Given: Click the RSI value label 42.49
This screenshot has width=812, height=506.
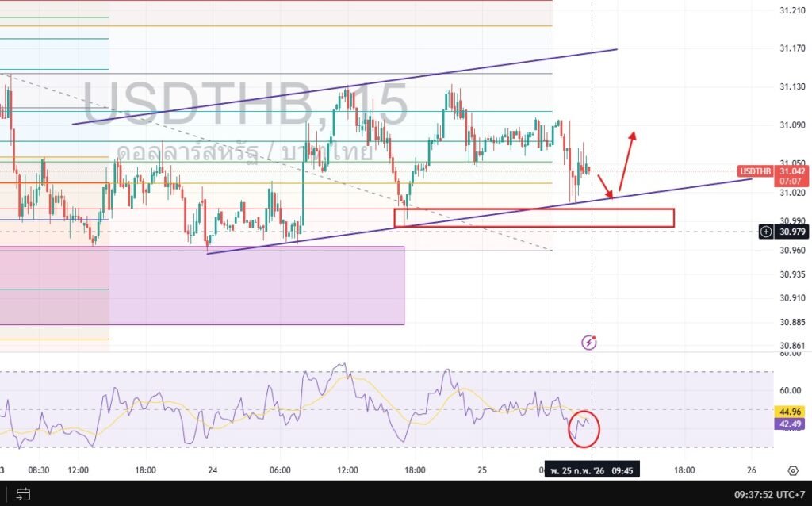Looking at the screenshot, I should point(790,424).
